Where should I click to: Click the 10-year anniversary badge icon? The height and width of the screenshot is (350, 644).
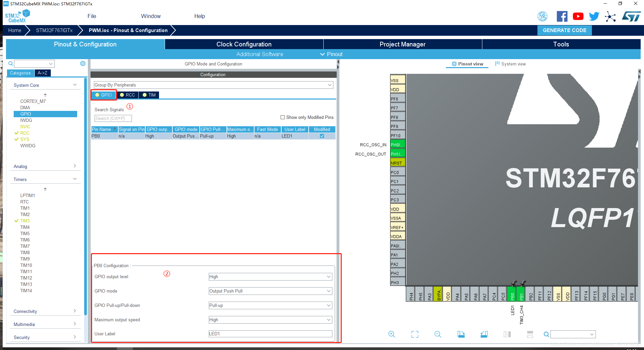click(x=542, y=16)
